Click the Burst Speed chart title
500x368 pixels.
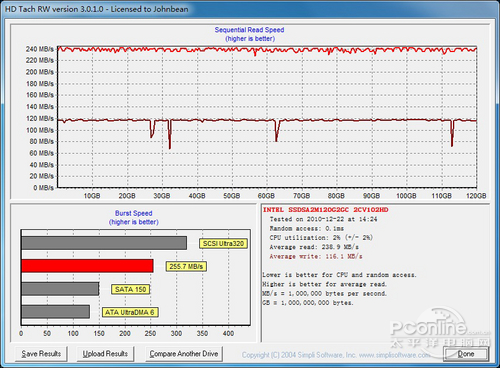point(134,213)
